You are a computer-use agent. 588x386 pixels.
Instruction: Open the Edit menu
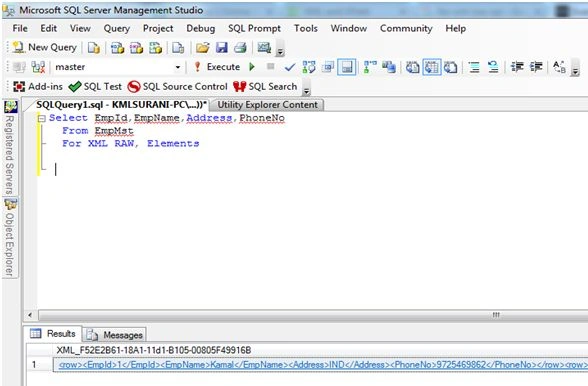click(49, 29)
